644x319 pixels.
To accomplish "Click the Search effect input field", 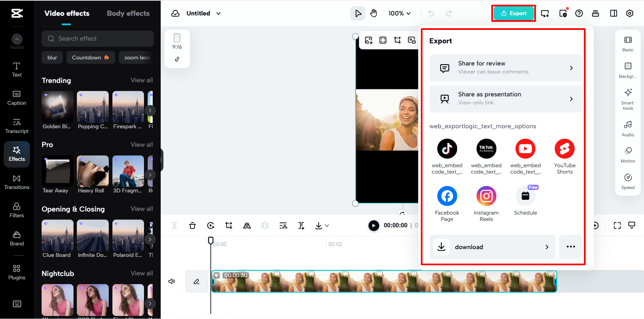I will pos(98,39).
